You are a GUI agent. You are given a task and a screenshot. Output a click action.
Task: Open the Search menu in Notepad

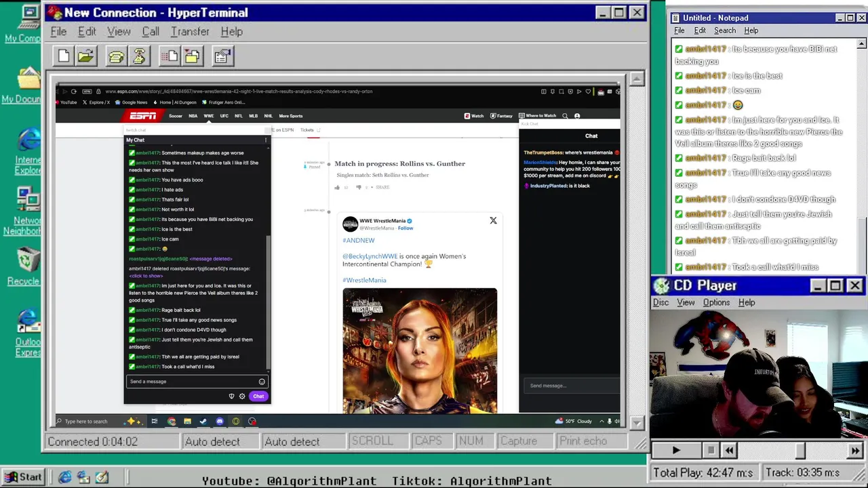pyautogui.click(x=724, y=30)
